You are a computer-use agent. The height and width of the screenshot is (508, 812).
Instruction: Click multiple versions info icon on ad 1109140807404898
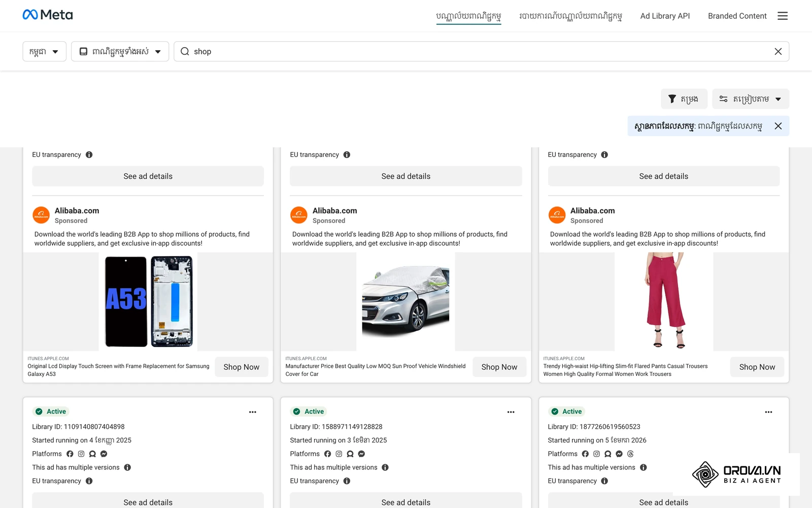click(127, 467)
